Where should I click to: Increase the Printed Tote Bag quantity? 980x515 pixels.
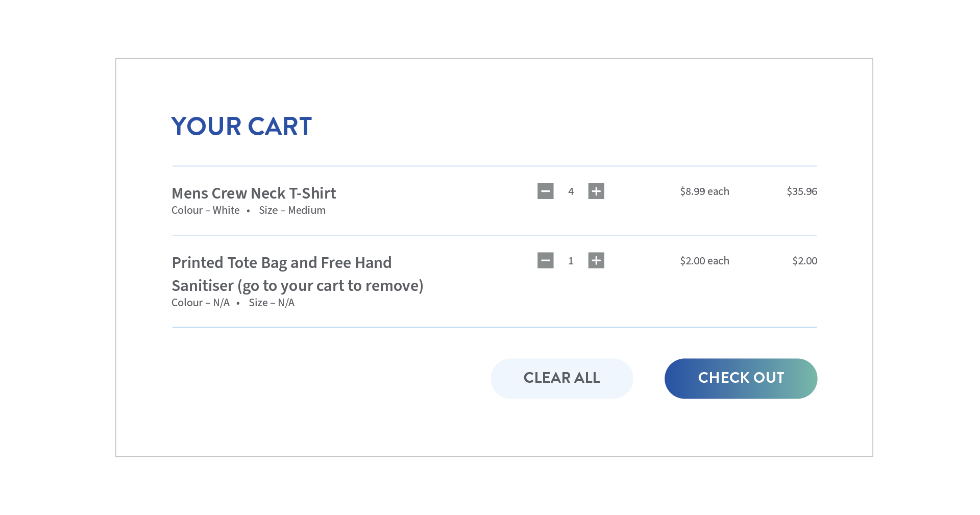[596, 260]
